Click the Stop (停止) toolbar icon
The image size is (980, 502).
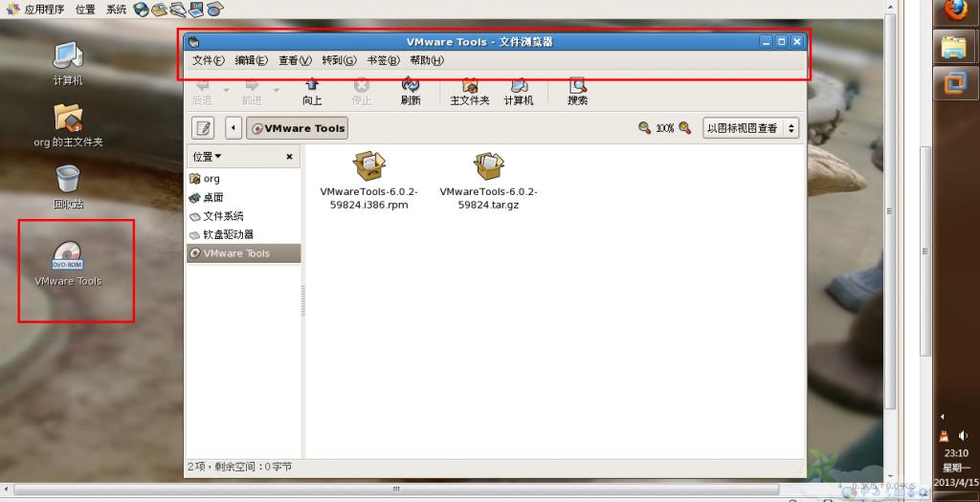[x=361, y=92]
